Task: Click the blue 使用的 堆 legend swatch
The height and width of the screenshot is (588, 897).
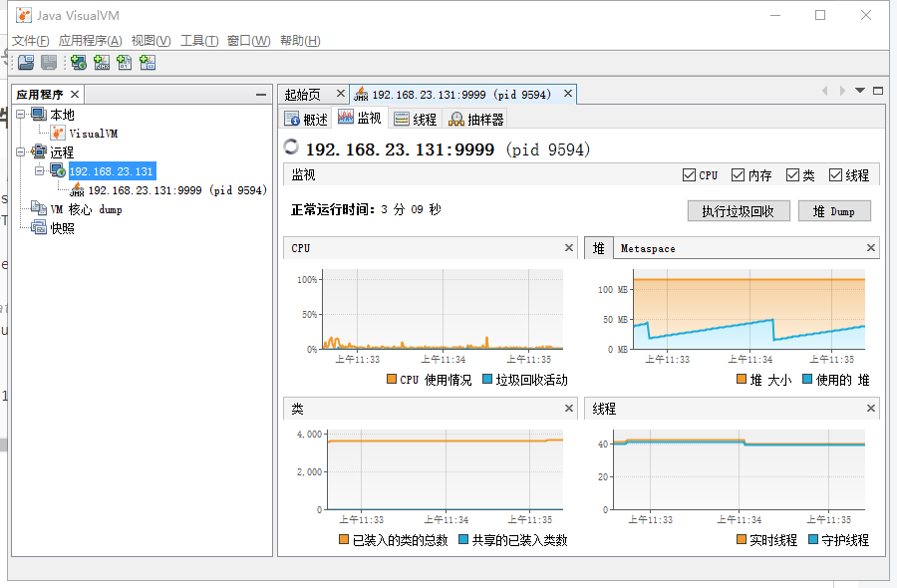Action: coord(807,379)
